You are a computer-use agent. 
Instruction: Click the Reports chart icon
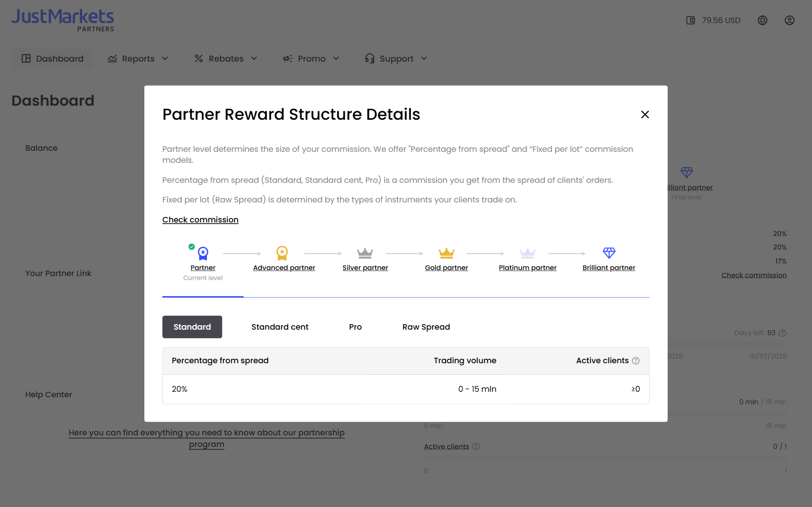[112, 59]
